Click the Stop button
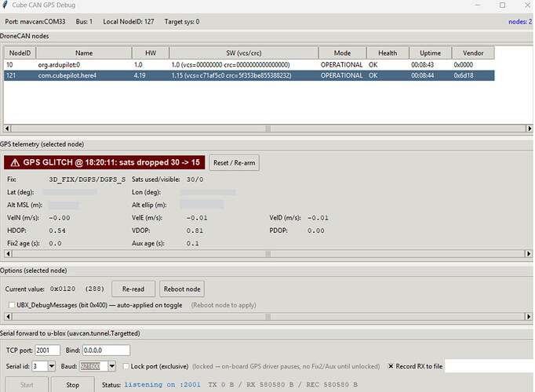Image resolution: width=535 pixels, height=392 pixels. pyautogui.click(x=73, y=385)
